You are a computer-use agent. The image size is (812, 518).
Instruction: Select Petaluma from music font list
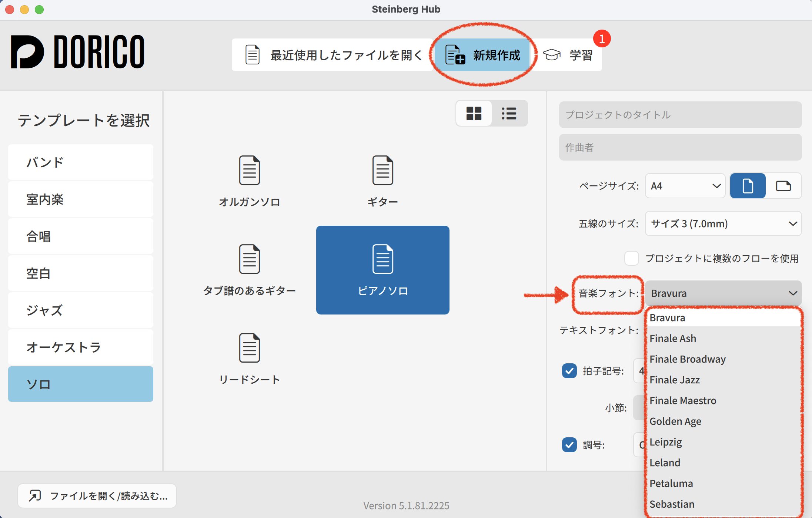671,483
